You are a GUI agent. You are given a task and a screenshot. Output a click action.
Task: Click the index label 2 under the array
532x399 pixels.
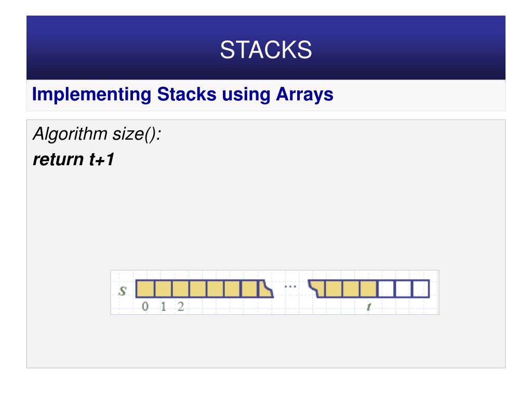click(181, 307)
